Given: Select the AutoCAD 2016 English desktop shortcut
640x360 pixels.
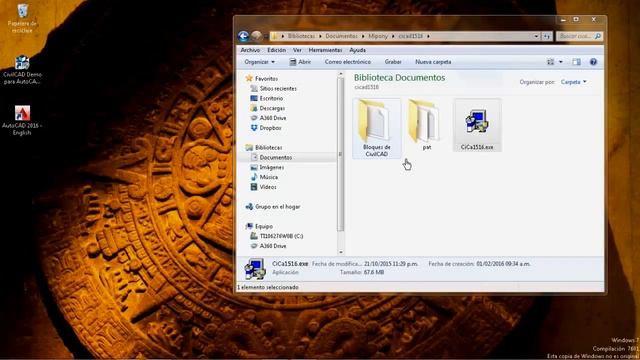Looking at the screenshot, I should [x=22, y=120].
